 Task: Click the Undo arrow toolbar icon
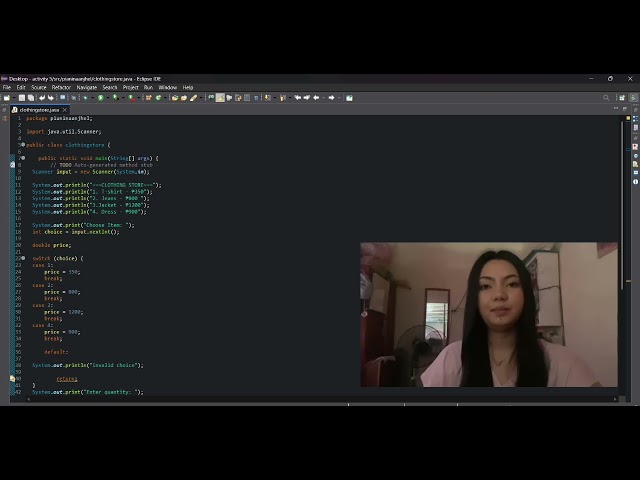pos(42,98)
